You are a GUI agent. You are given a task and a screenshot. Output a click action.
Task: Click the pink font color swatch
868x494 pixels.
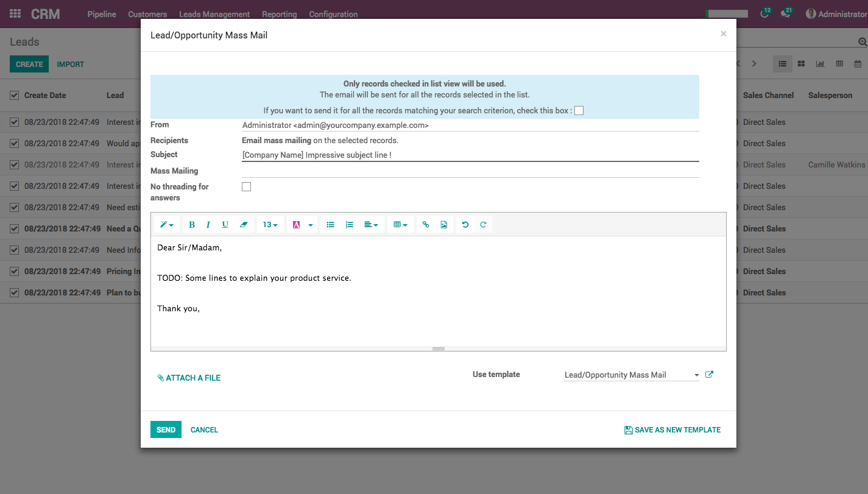coord(297,225)
